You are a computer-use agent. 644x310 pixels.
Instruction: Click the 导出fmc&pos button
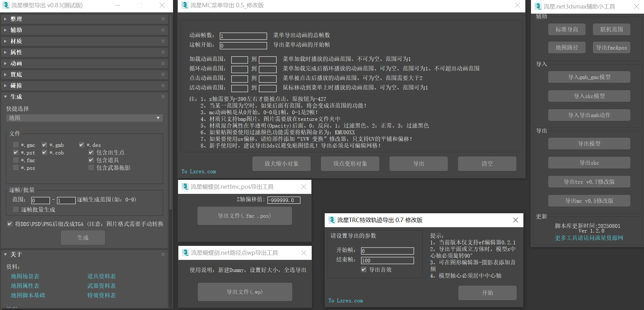click(612, 48)
